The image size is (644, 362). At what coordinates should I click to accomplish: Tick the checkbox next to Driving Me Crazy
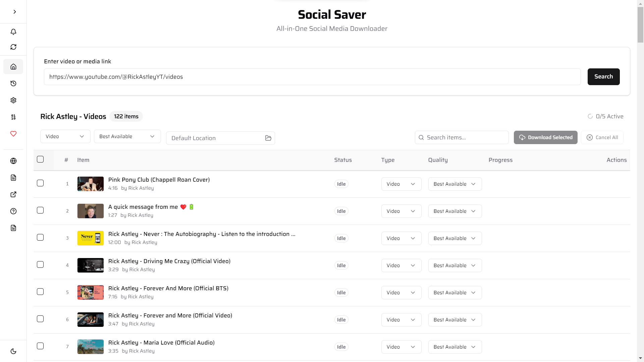tap(40, 264)
